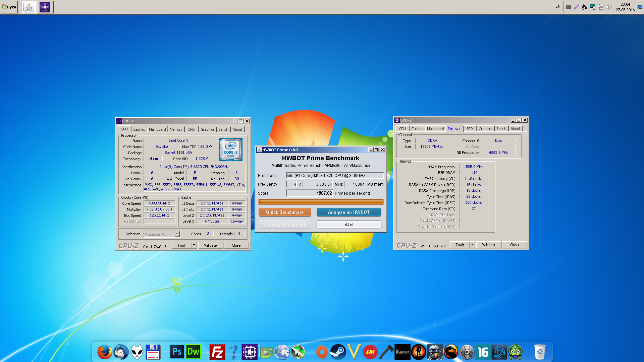Viewport: 644px width, 362px height.
Task: Click Close button in right CPU-Z window
Action: (x=514, y=245)
